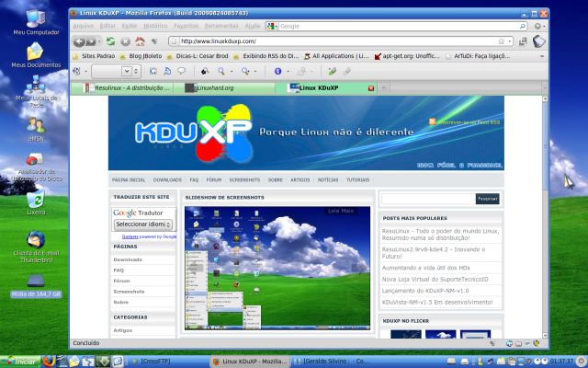Viewport: 588px width, 368px height.
Task: Switch to the Geraldo Silvino taskbar window
Action: click(332, 362)
